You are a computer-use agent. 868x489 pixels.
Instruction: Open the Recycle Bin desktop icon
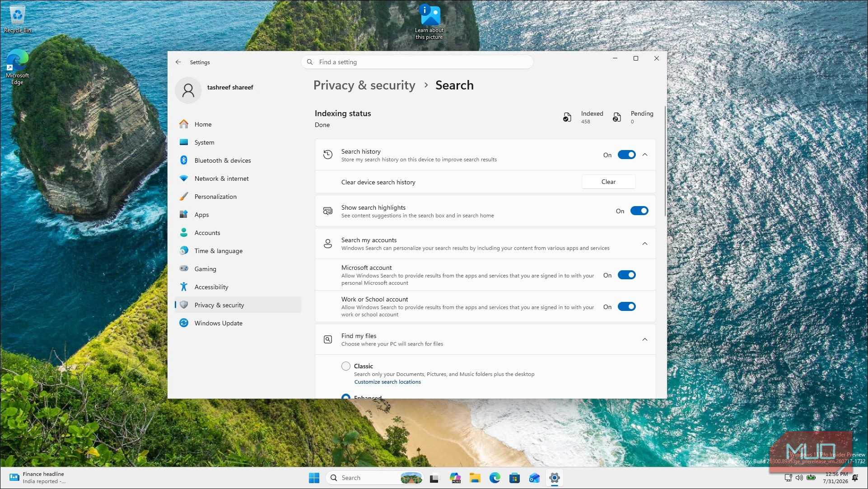[18, 19]
